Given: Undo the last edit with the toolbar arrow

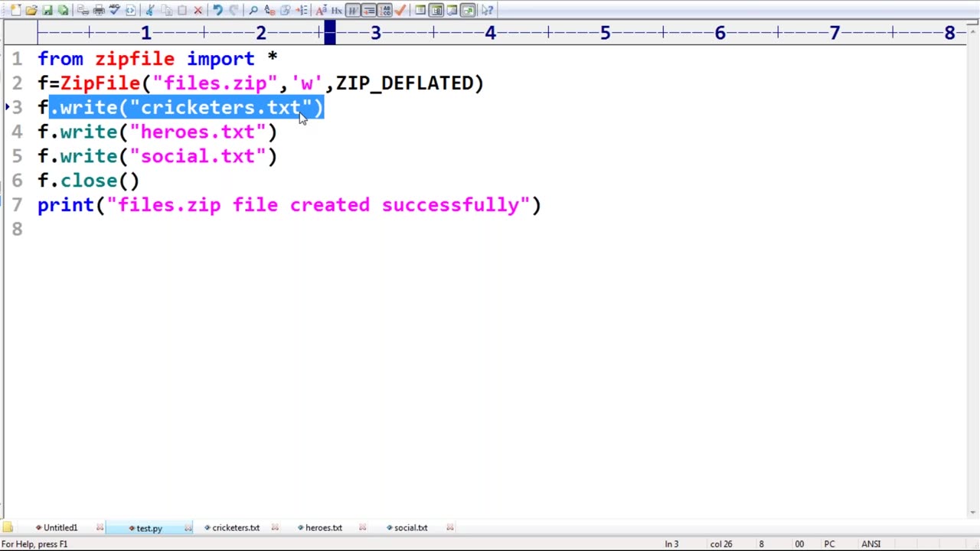Looking at the screenshot, I should point(217,10).
